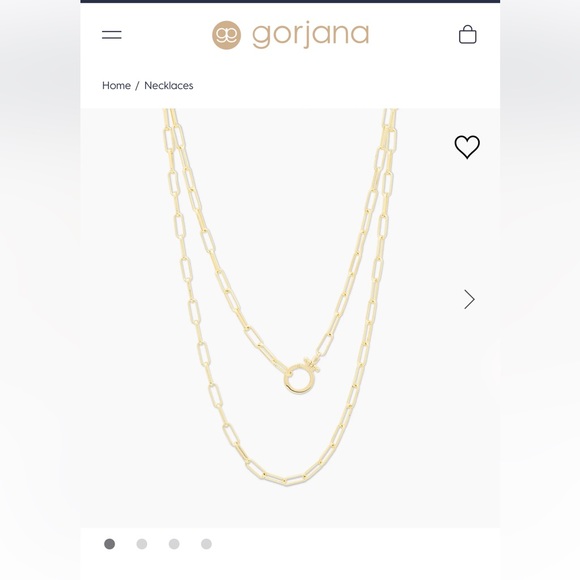Open the Necklaces breadcrumb category

coord(169,85)
